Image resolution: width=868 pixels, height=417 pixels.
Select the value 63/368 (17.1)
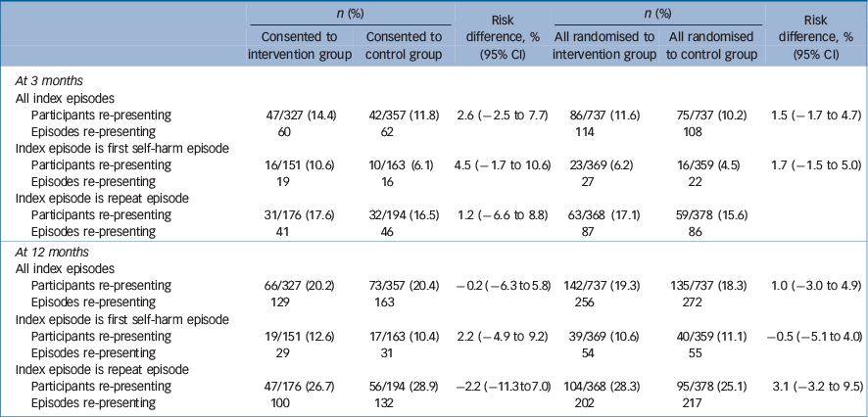[x=602, y=215]
